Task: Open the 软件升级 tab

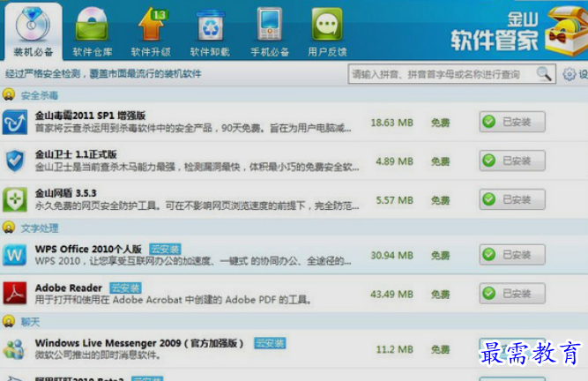Action: coord(151,32)
